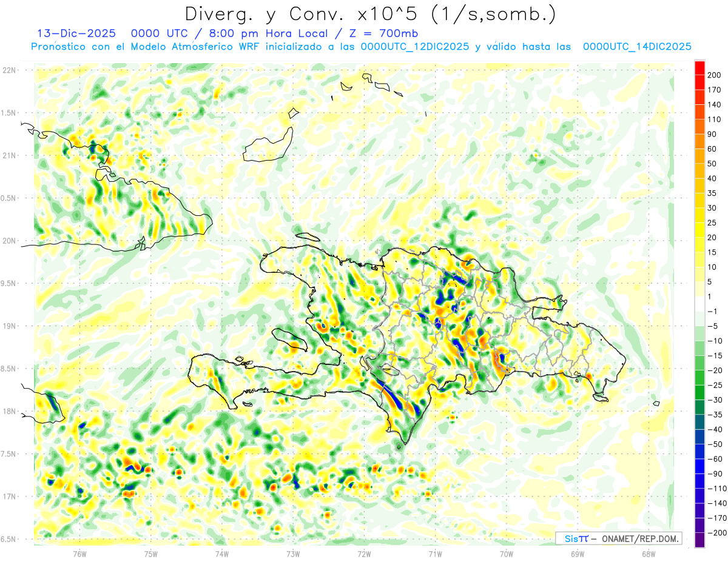The height and width of the screenshot is (562, 728).
Task: Click the "76W" longitude label
Action: tap(79, 554)
